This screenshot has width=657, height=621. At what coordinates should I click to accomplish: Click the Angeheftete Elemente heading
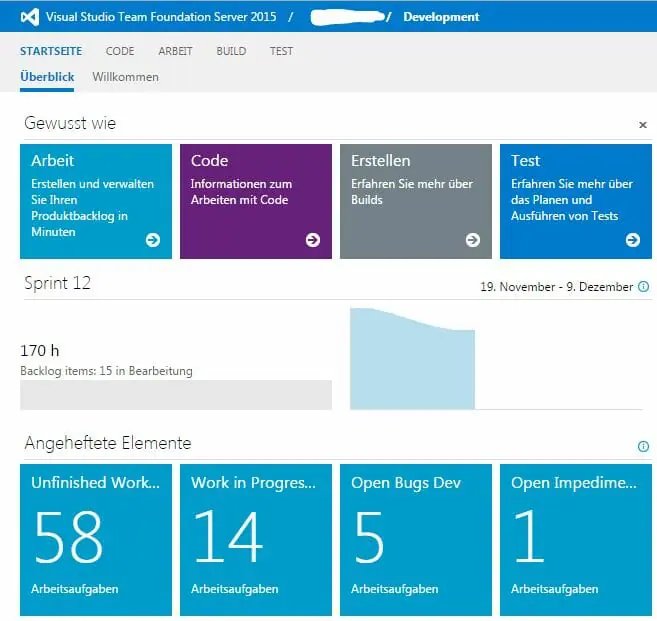click(x=108, y=443)
